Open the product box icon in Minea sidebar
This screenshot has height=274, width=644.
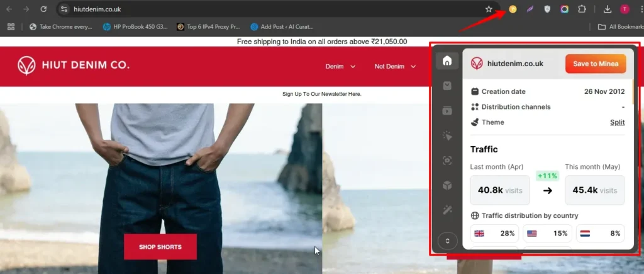coord(447,186)
